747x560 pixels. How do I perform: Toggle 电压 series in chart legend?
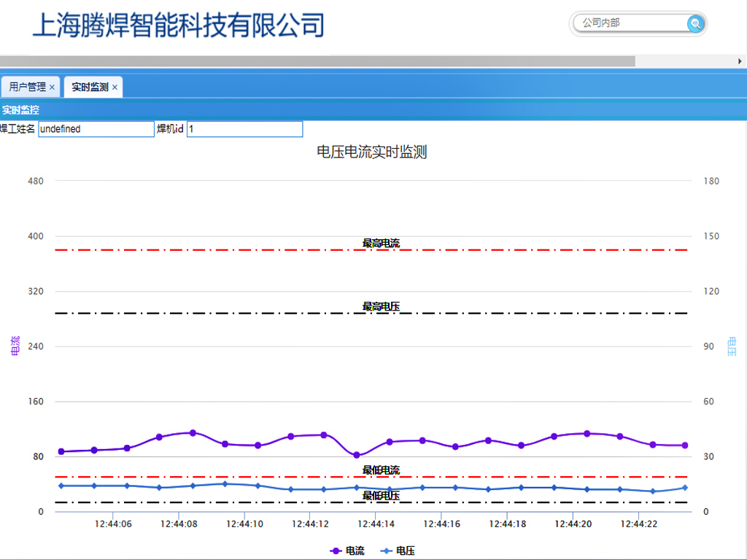pyautogui.click(x=398, y=551)
